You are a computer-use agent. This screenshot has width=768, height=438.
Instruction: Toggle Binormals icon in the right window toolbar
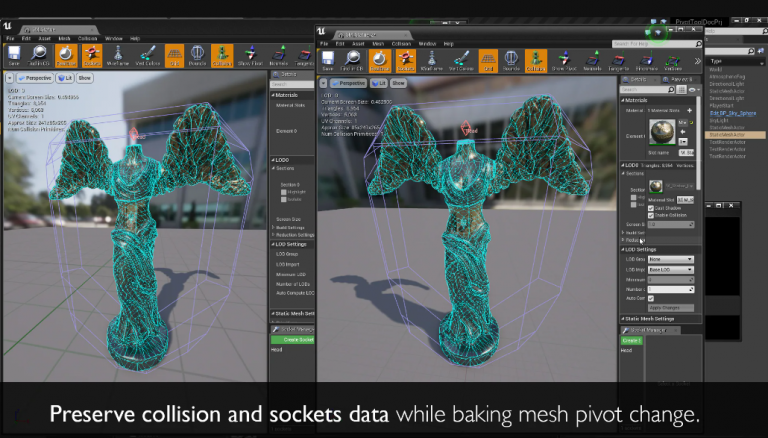(647, 61)
